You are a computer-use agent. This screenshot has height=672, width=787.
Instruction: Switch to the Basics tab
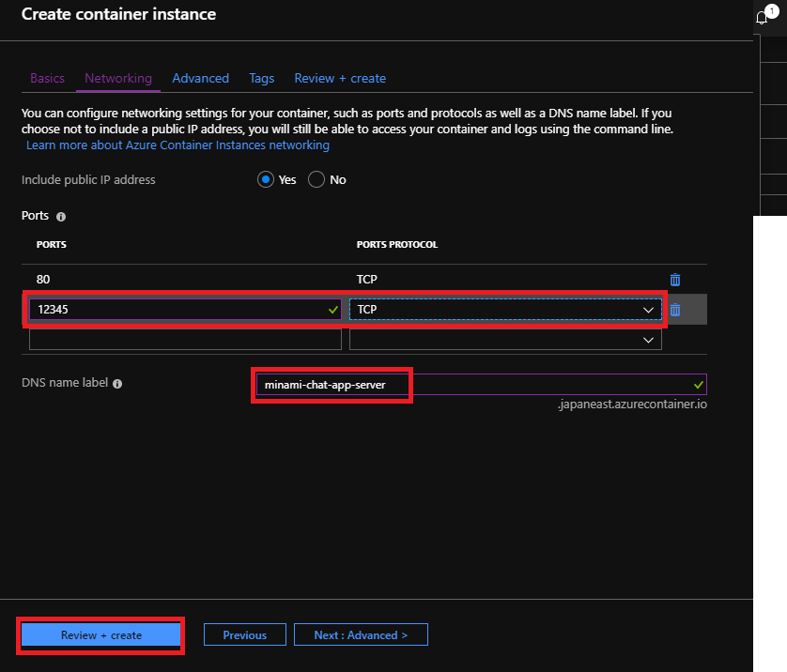(x=47, y=79)
